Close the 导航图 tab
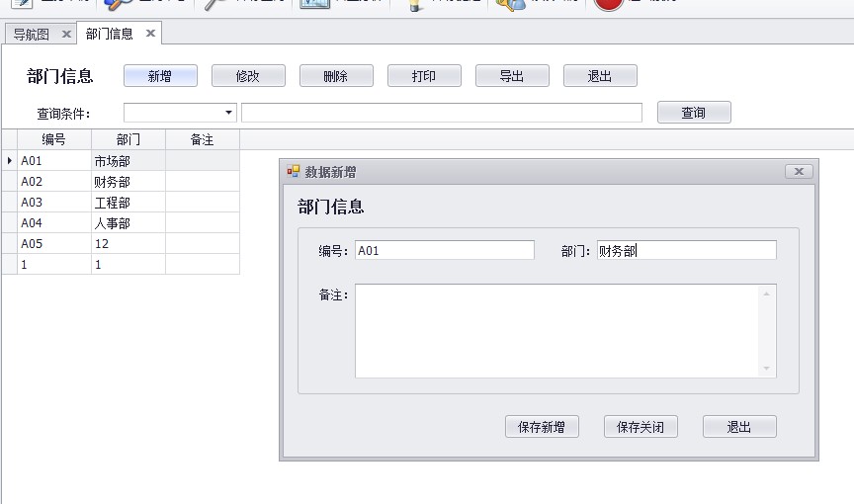The height and width of the screenshot is (504, 854). [66, 35]
